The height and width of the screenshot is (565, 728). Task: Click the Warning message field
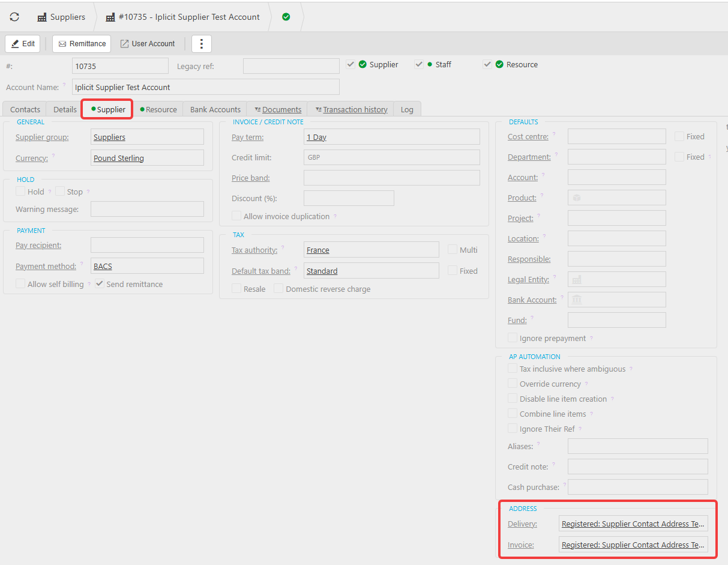147,209
